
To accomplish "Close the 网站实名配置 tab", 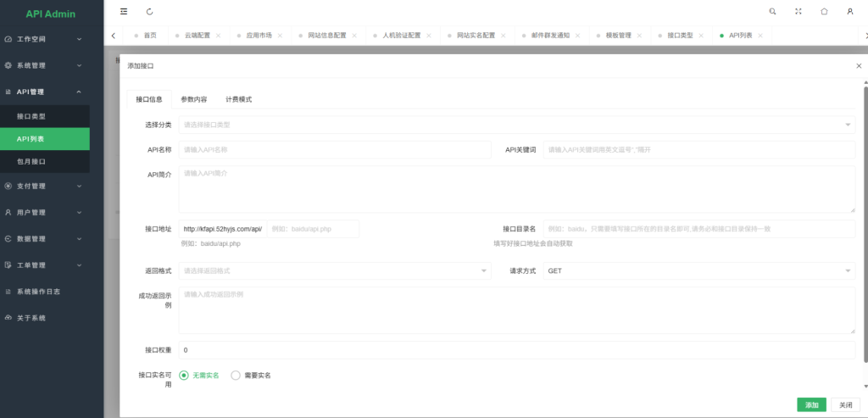I will tap(504, 36).
